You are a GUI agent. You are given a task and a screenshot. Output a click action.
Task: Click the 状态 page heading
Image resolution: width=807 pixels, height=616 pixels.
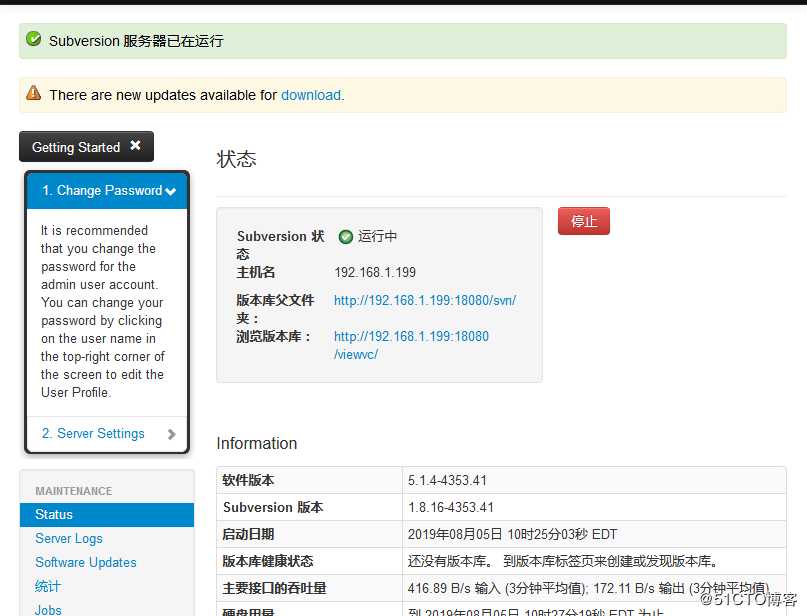[236, 159]
